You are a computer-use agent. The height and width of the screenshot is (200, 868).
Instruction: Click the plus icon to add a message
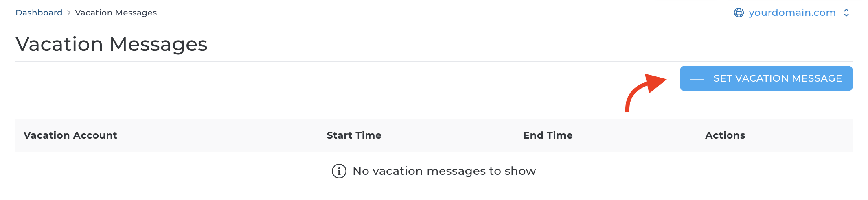[x=697, y=79]
